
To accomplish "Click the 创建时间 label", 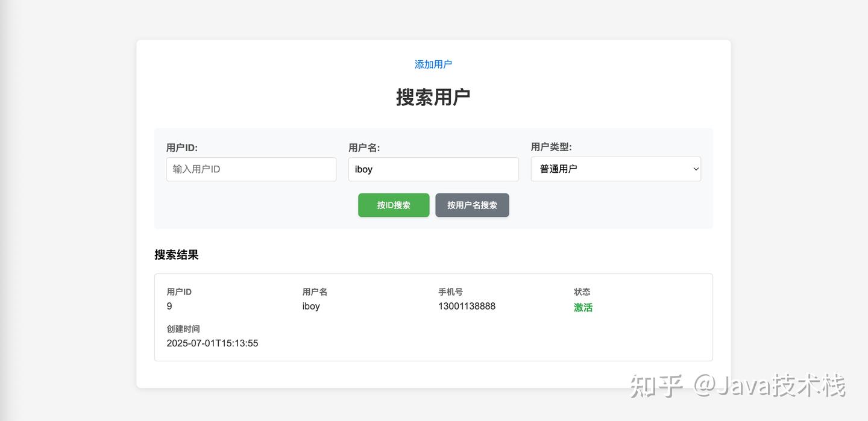I will click(x=183, y=329).
